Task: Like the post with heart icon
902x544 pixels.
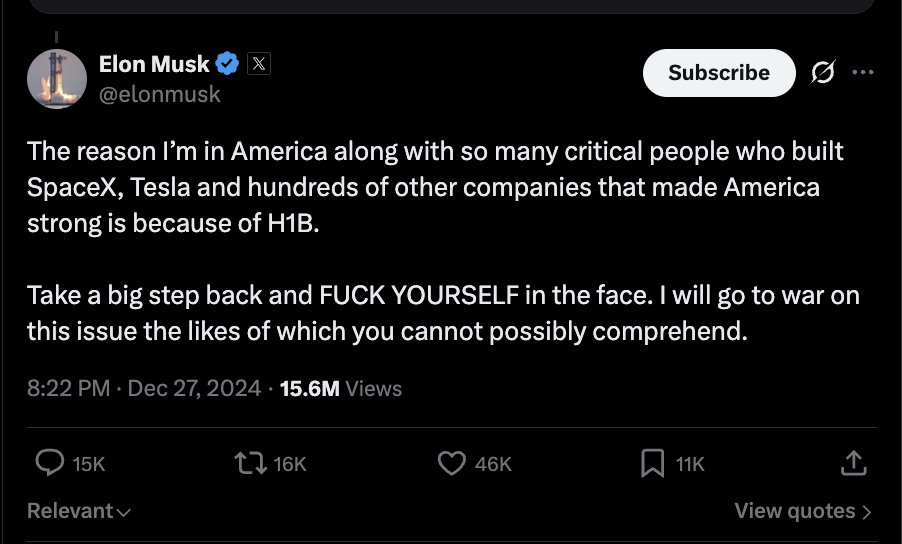Action: pos(452,463)
